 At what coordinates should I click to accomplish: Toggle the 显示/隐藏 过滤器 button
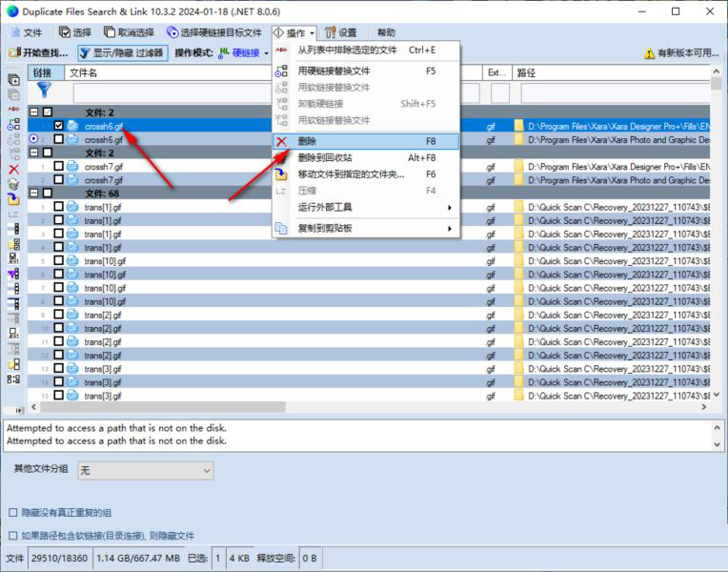[123, 53]
